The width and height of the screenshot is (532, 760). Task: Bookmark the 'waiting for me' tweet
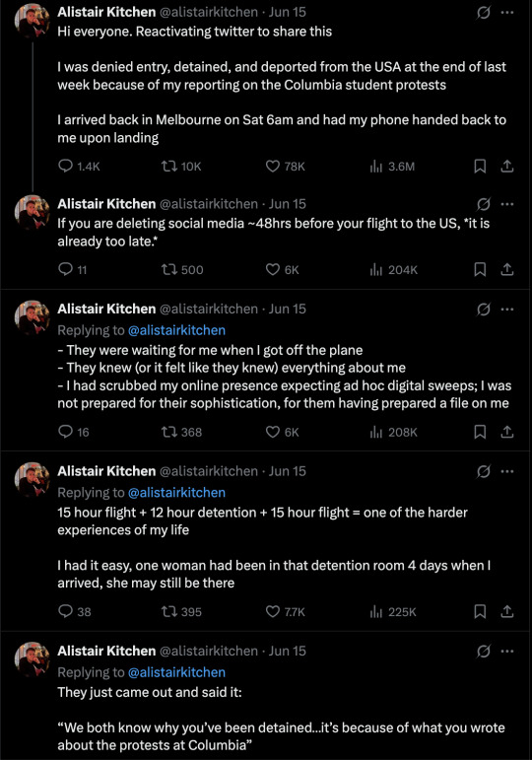coord(480,432)
